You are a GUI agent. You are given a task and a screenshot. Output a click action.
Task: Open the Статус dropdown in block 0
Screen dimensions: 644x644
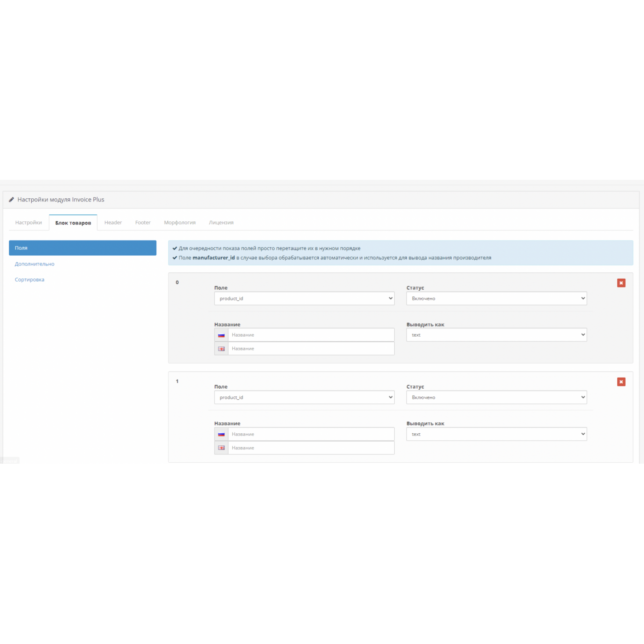click(496, 299)
